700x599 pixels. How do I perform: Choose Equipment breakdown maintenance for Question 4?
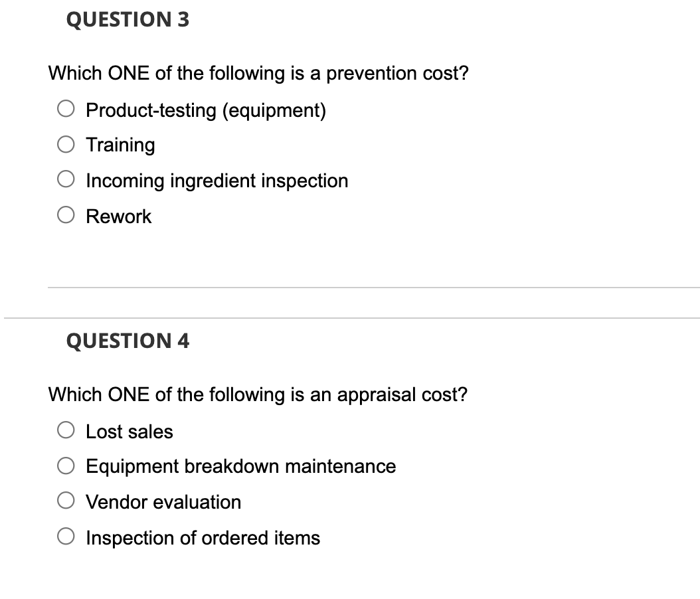[x=66, y=464]
